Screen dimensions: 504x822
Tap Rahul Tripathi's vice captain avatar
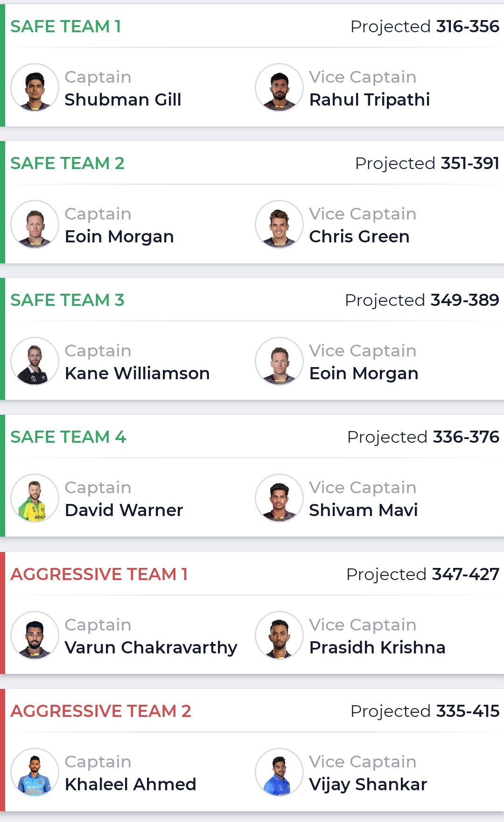tap(279, 87)
